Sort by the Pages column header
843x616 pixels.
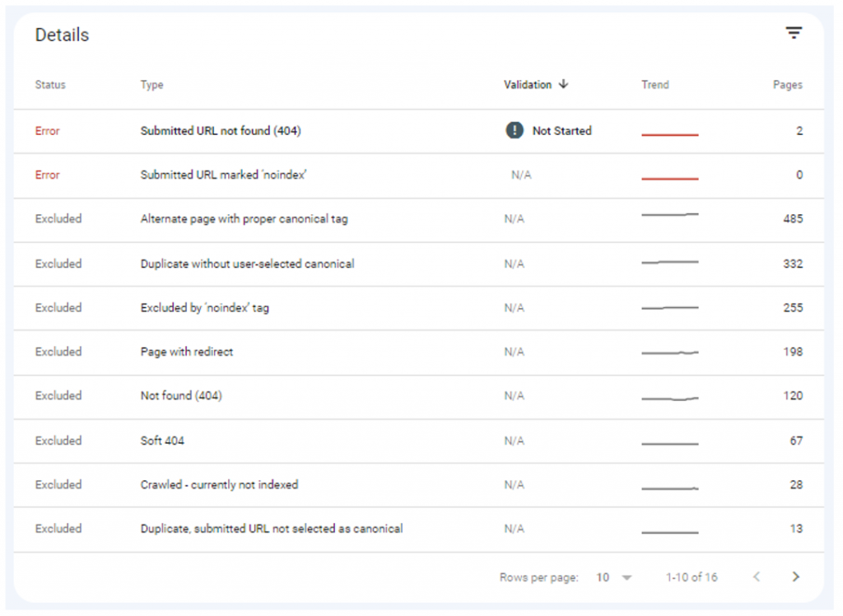pos(787,85)
